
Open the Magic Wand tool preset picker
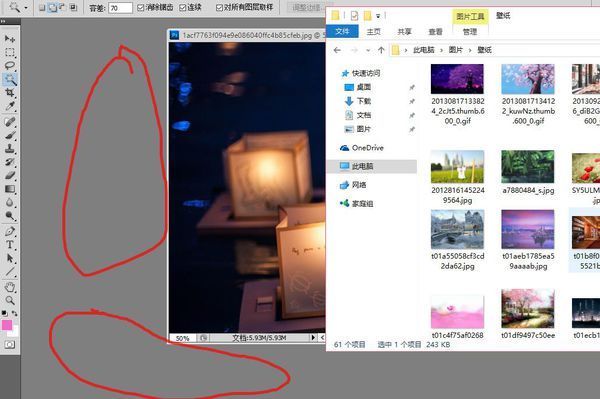[x=26, y=8]
